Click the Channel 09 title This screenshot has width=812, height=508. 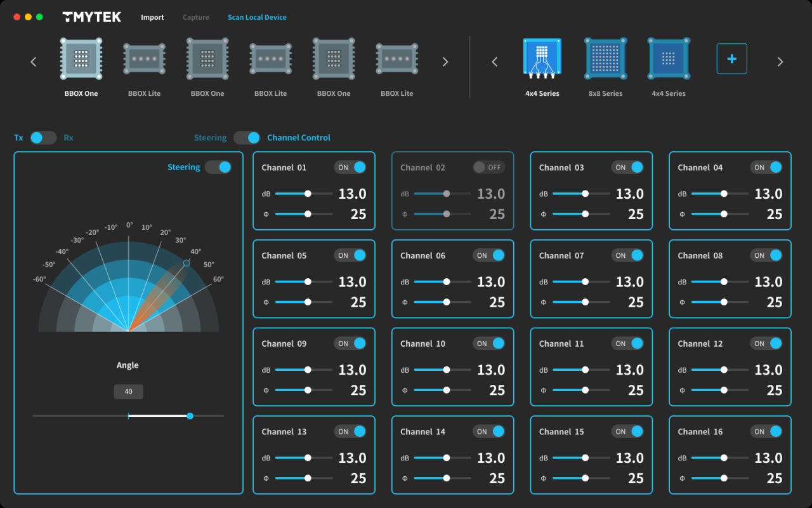(284, 344)
